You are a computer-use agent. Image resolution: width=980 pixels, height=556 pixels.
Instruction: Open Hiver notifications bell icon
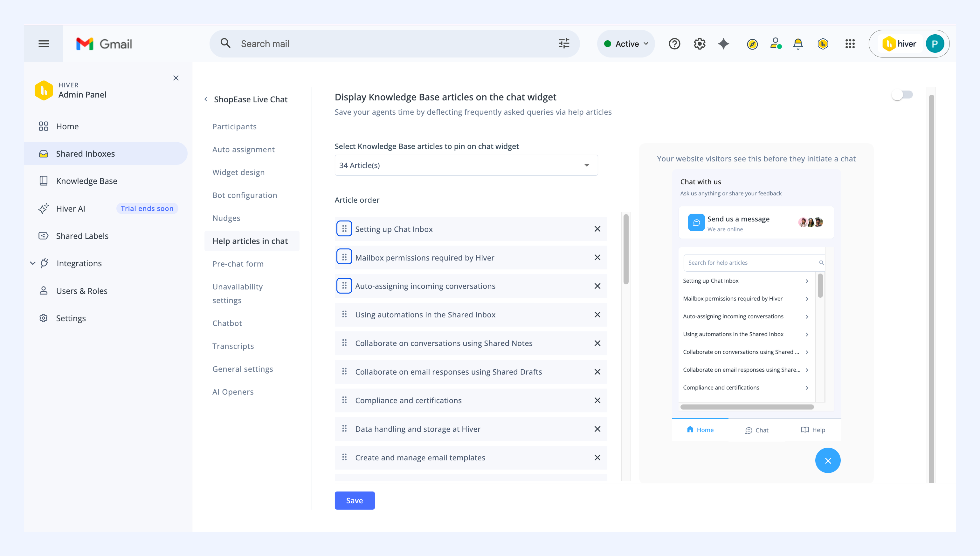click(x=798, y=44)
